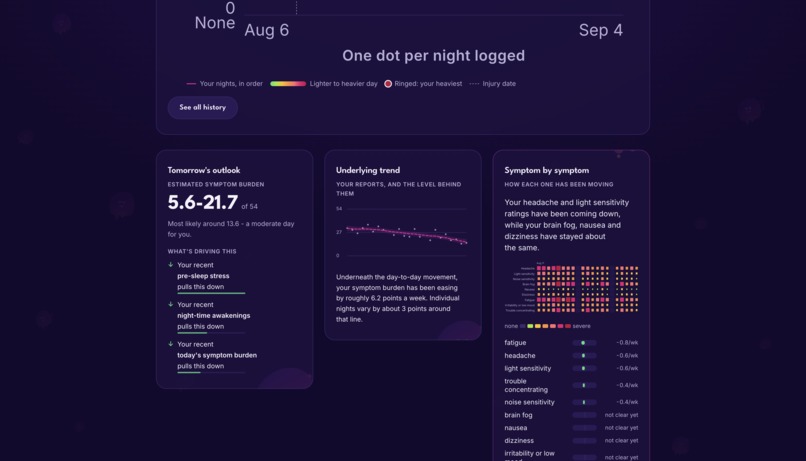
Task: Click the '-0.4/wk' value for noise sensitivity
Action: point(627,402)
